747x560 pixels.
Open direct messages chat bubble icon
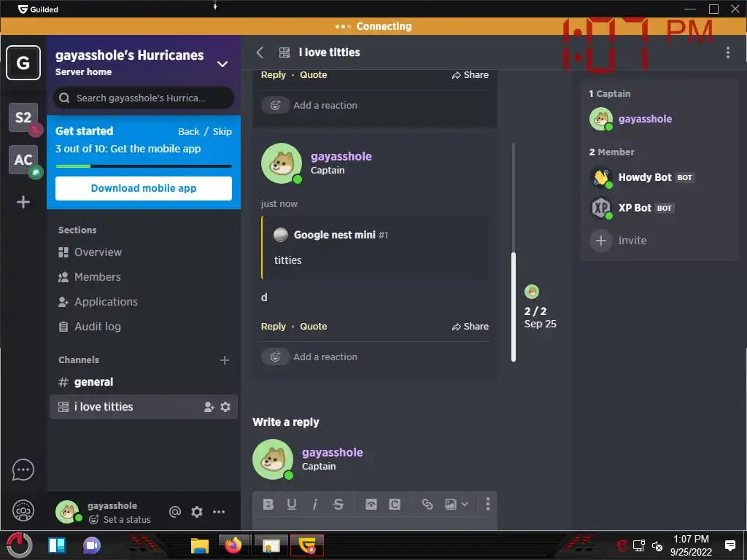[x=23, y=470]
